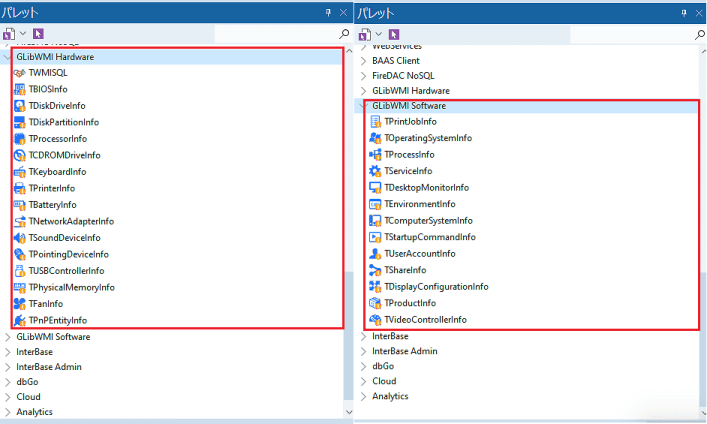
Task: Expand dbGo category in right palette
Action: click(x=363, y=366)
